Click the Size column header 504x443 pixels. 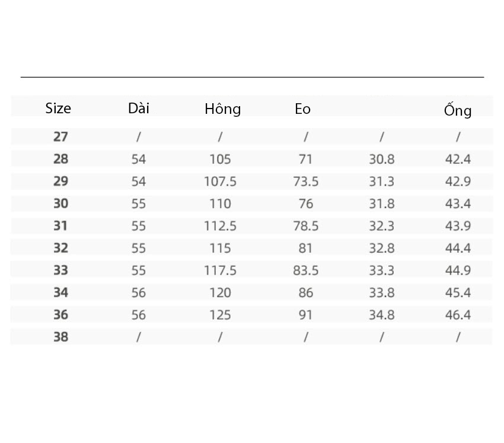[58, 109]
